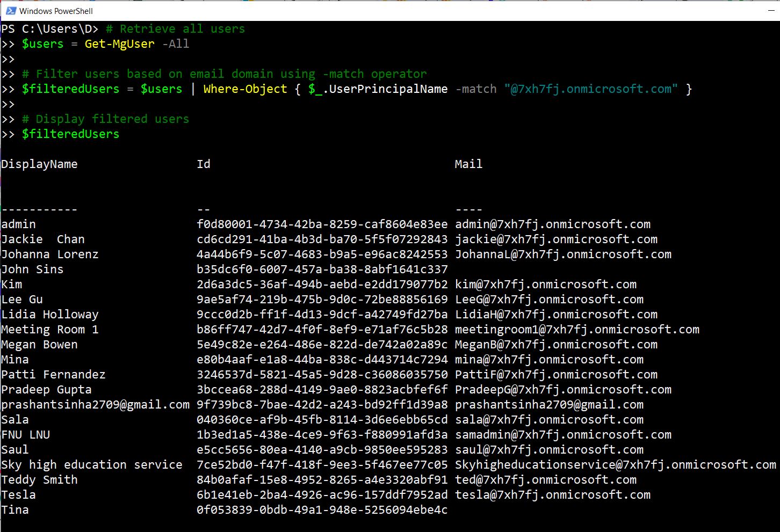
Task: Click the Sky high education service name
Action: (x=92, y=465)
